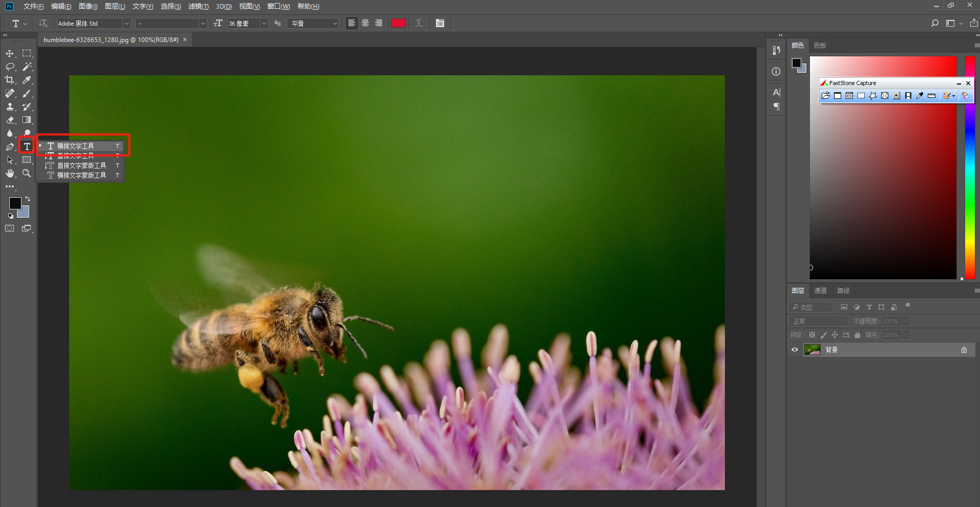Toggle layer filtering on/off switch
This screenshot has height=507, width=980.
point(908,306)
